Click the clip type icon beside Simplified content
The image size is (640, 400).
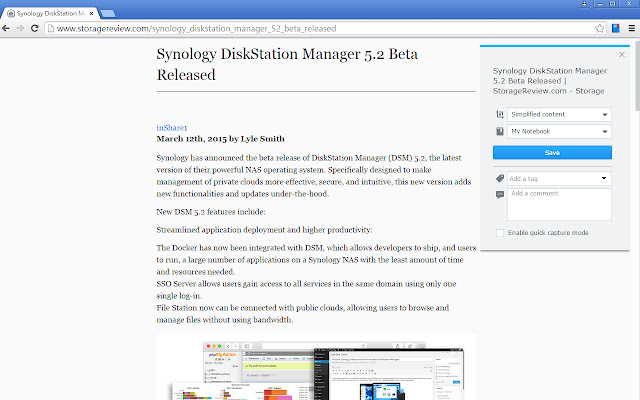500,114
